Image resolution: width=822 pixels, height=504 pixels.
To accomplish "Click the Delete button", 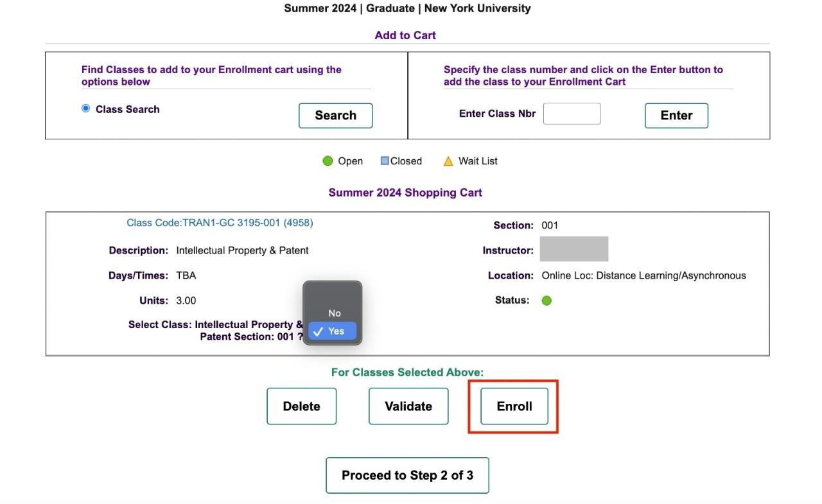I will click(301, 406).
